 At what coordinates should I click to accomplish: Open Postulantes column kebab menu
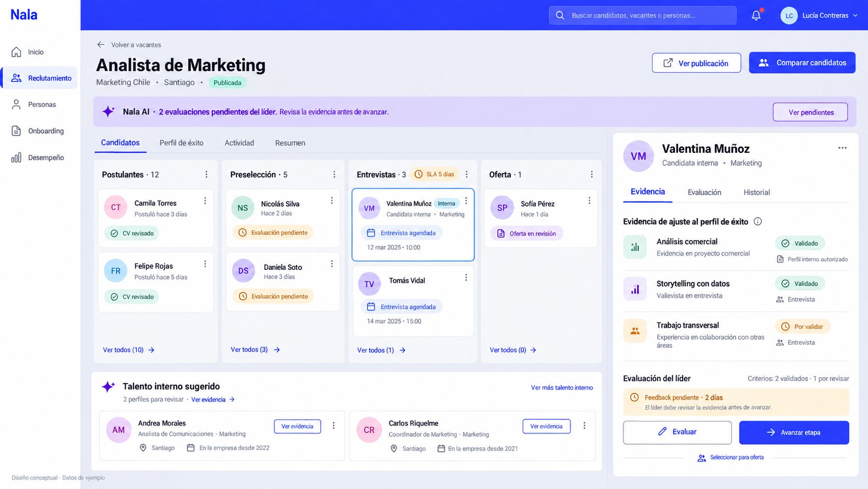[x=206, y=175]
